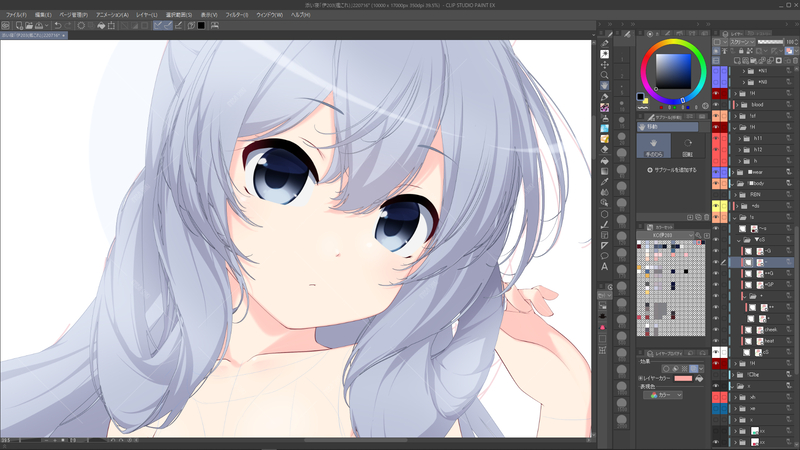Open the ファイル(F) menu
Image resolution: width=800 pixels, height=450 pixels.
click(16, 15)
